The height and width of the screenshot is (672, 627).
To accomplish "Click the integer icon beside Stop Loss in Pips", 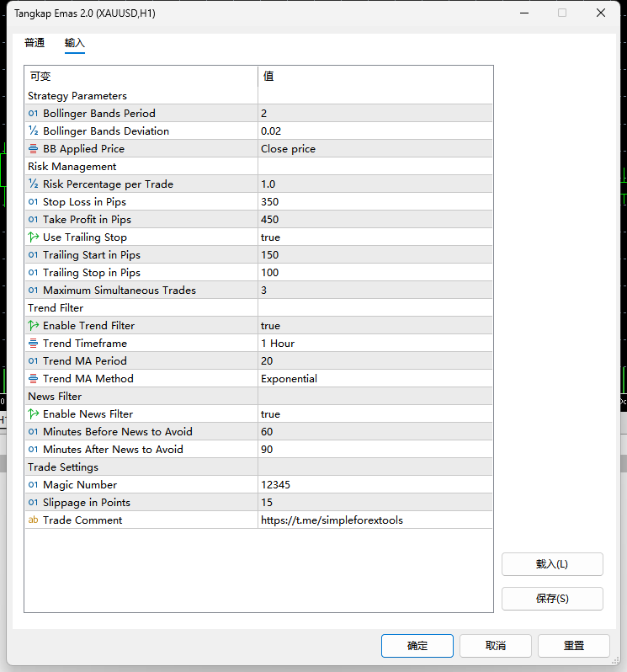I will click(x=33, y=202).
